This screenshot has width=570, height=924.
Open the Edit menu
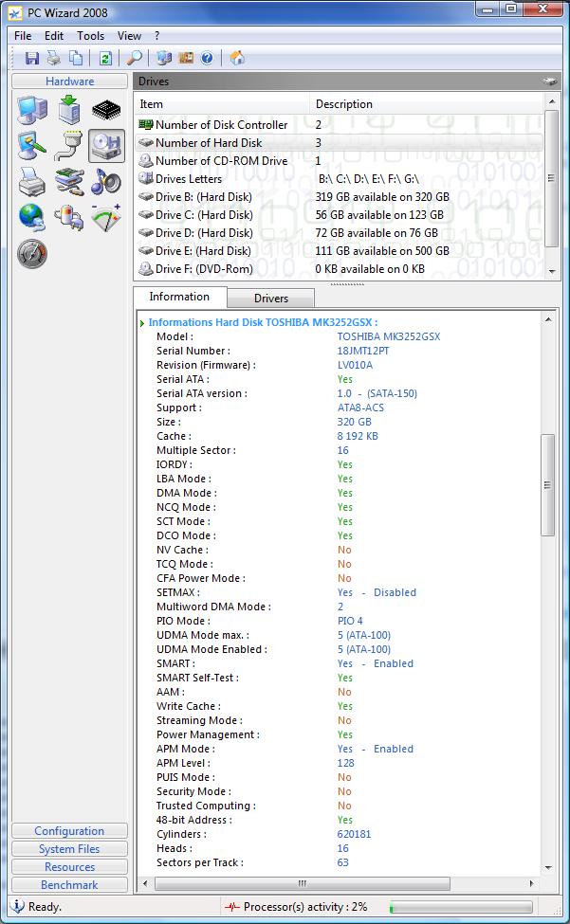(54, 36)
